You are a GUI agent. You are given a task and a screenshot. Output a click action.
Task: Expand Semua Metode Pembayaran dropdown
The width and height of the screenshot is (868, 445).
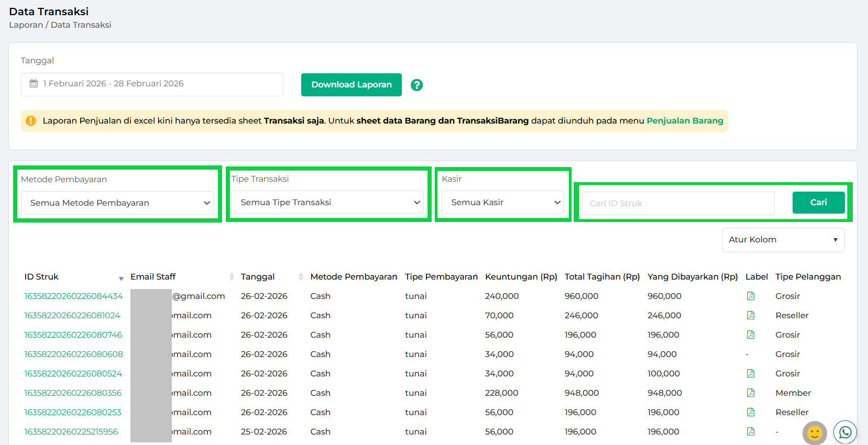tap(117, 203)
